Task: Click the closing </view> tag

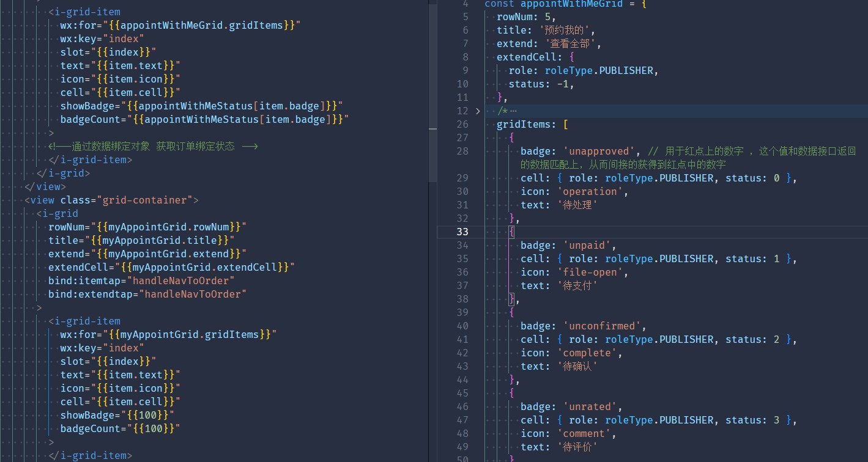Action: (x=45, y=186)
